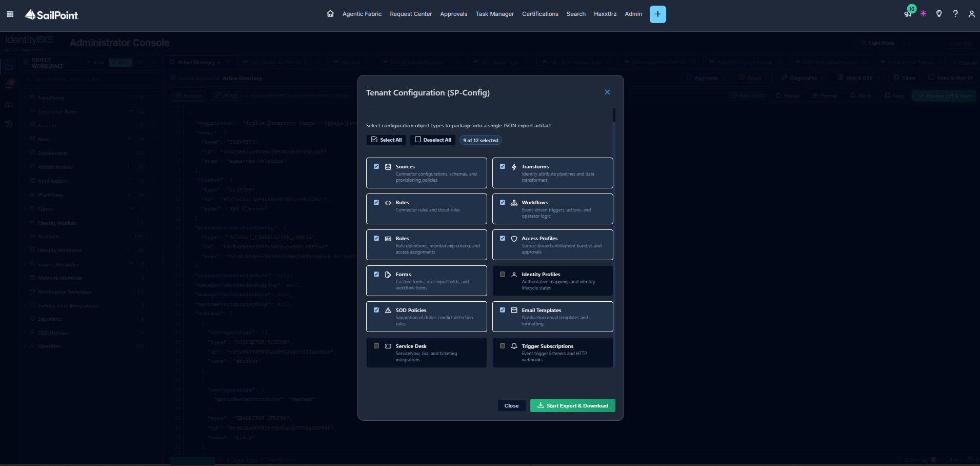Viewport: 980px width, 466px height.
Task: Click the Deselect All button
Action: [x=433, y=140]
